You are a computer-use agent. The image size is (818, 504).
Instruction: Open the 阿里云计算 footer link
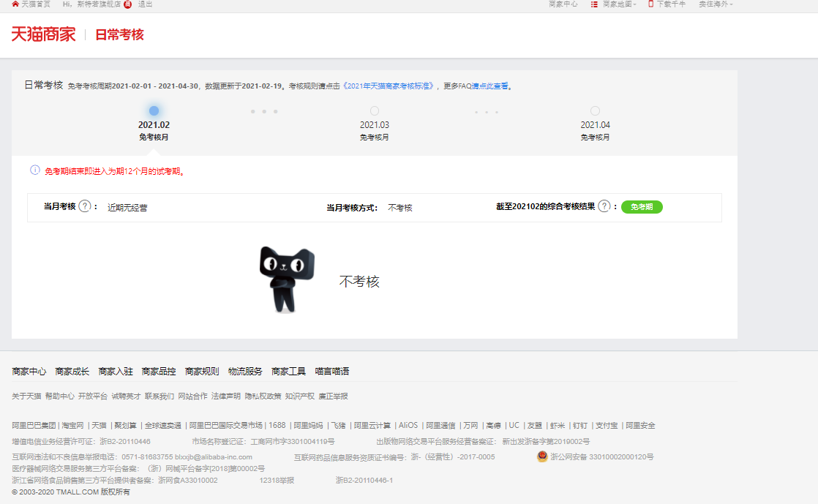point(372,426)
